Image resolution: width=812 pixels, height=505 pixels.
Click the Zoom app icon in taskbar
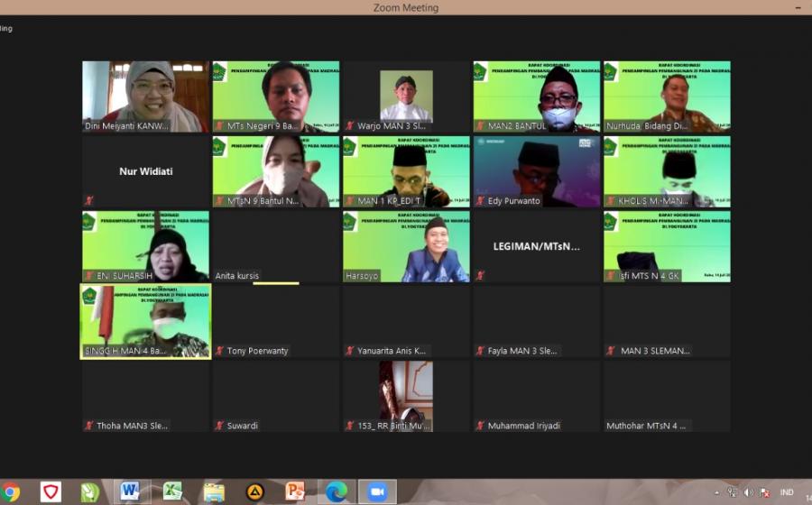(377, 491)
